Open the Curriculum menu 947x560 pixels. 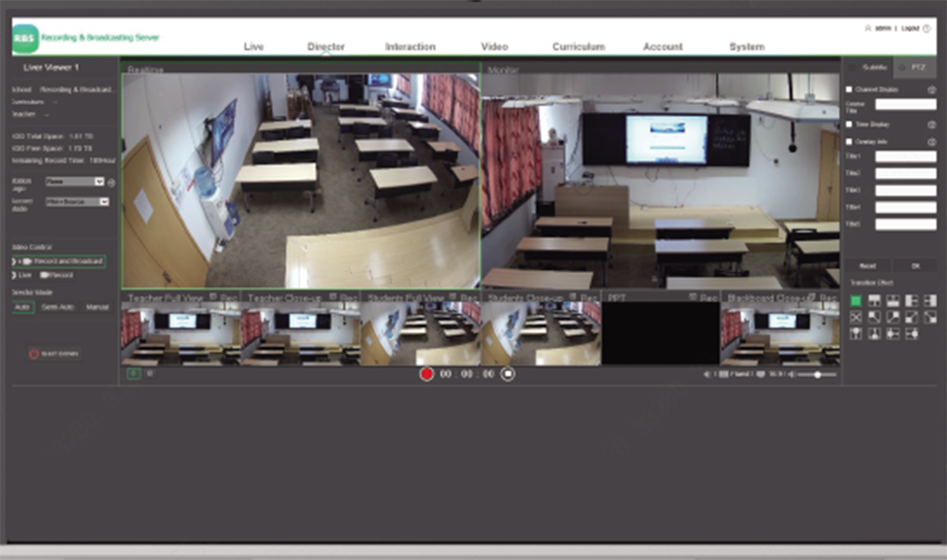pos(578,47)
